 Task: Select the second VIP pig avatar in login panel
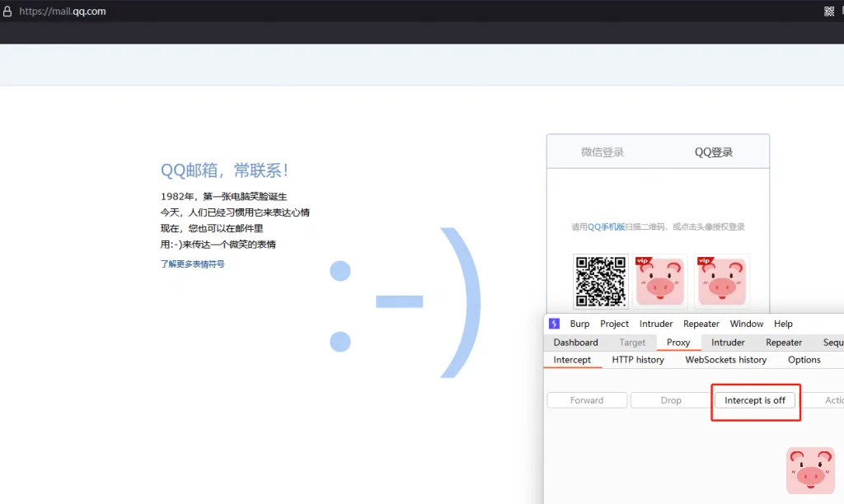[x=722, y=282]
